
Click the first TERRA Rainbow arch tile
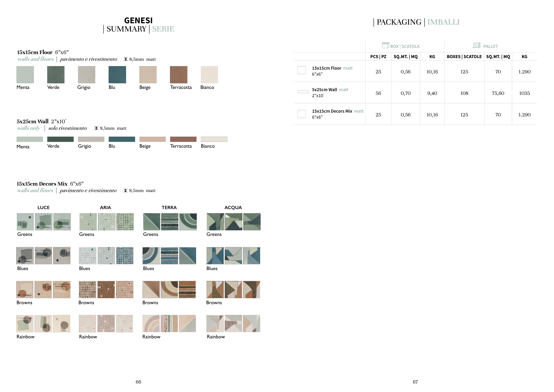tap(151, 323)
